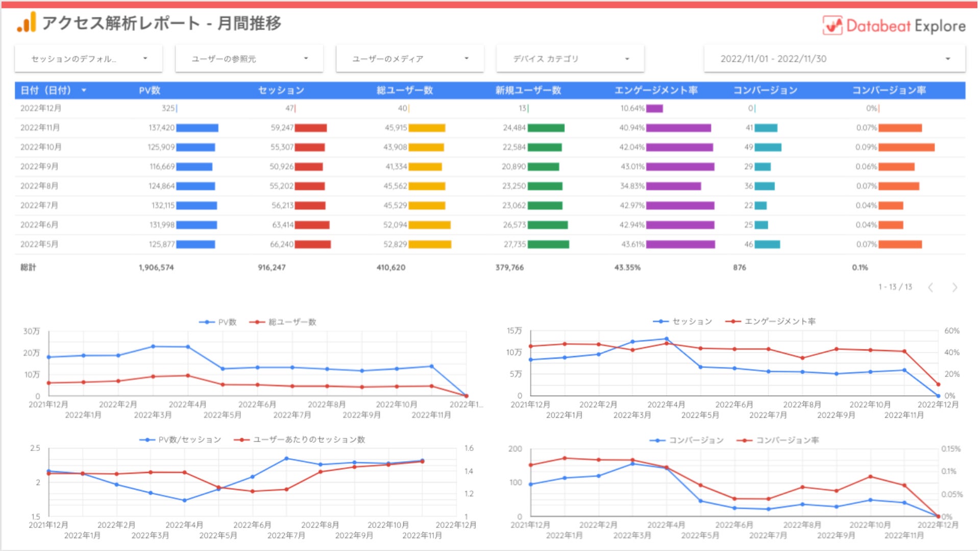Sort table by コンバージョン率 column header

[889, 90]
